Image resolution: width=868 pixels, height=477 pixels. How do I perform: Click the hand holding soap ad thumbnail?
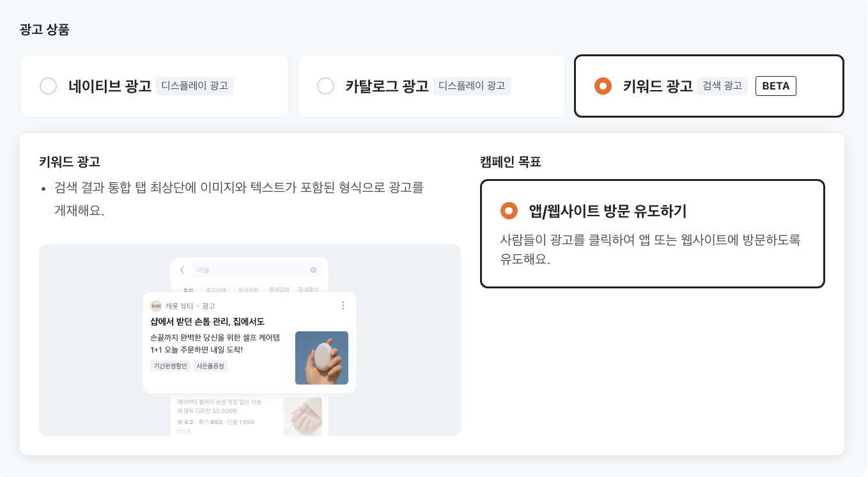coord(322,357)
